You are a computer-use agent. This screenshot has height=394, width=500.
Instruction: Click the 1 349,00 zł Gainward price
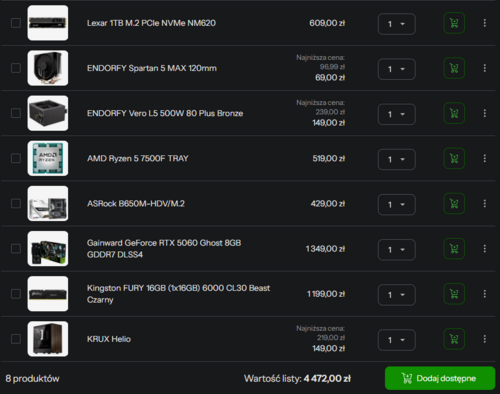(x=325, y=249)
